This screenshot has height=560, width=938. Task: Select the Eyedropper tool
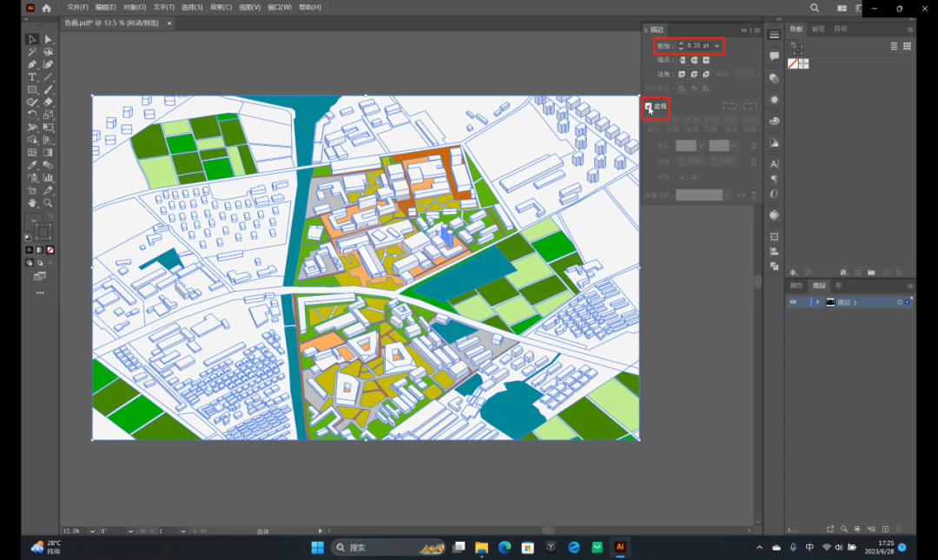pyautogui.click(x=32, y=165)
